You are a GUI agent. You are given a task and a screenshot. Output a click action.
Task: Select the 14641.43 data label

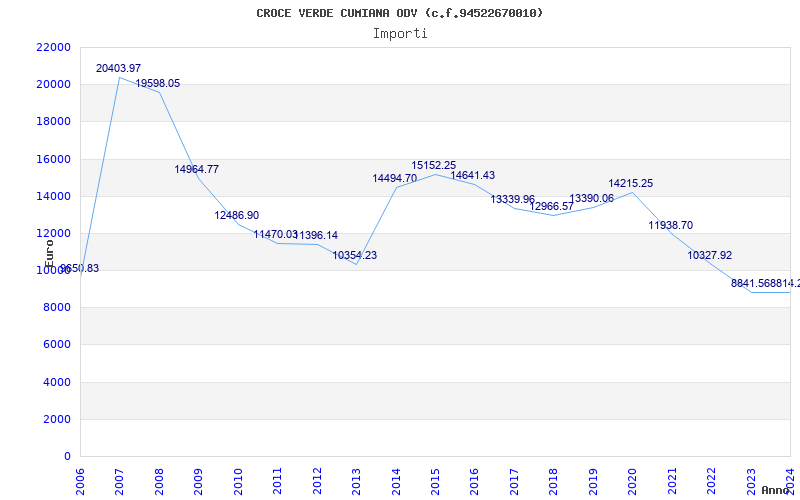[473, 176]
